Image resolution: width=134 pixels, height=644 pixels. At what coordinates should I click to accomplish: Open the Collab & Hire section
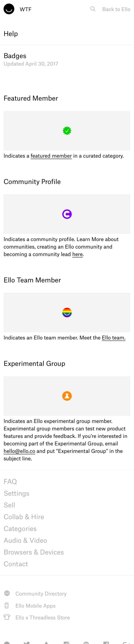click(x=24, y=517)
